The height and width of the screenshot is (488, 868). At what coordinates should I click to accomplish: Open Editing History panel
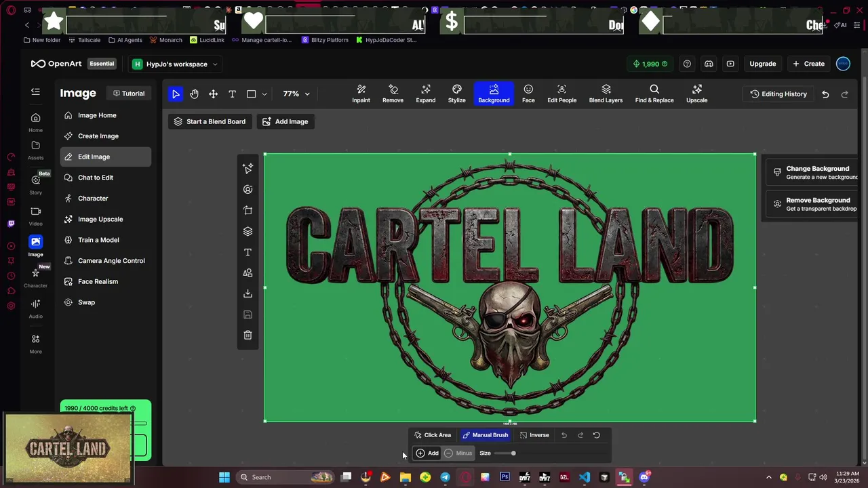[x=778, y=94]
